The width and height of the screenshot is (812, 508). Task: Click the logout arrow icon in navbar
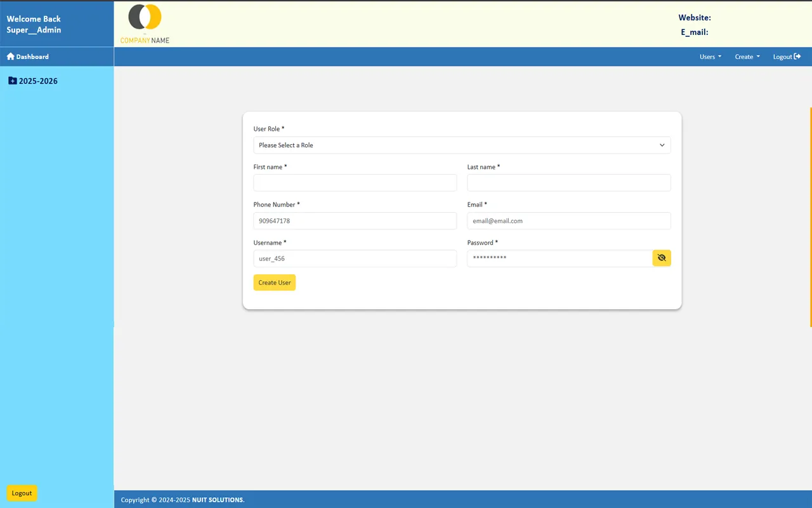[797, 57]
